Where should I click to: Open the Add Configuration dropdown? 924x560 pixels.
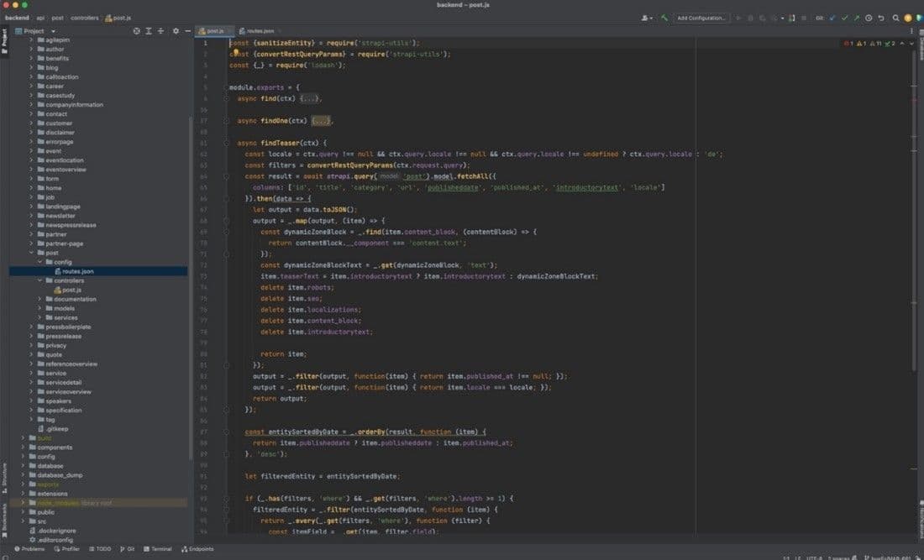(x=701, y=18)
